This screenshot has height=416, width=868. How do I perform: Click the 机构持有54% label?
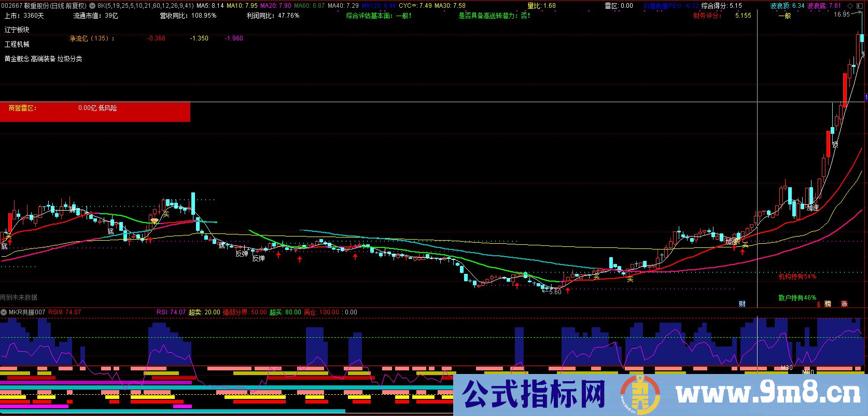[x=797, y=276]
